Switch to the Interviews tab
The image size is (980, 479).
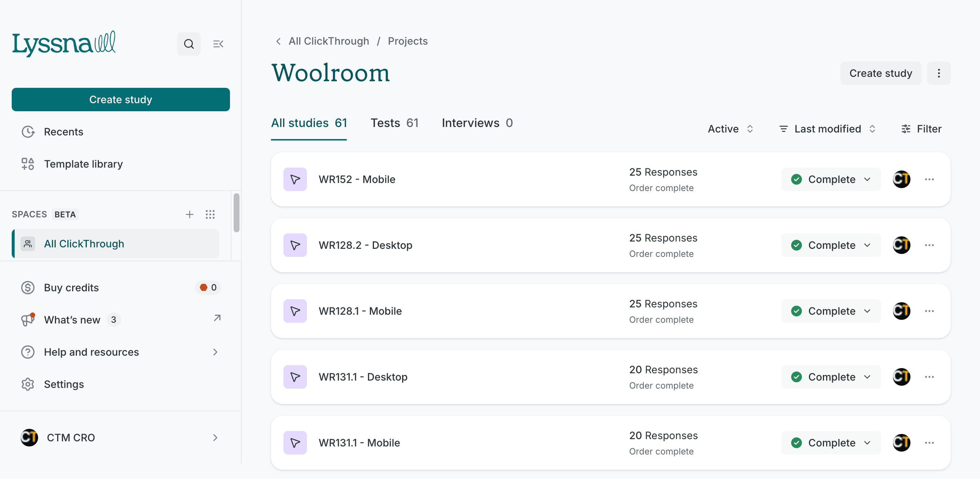coord(477,123)
